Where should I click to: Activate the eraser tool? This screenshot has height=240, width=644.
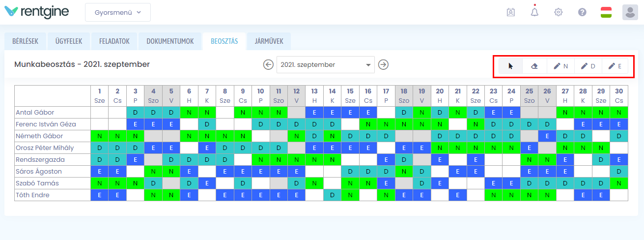coord(534,66)
